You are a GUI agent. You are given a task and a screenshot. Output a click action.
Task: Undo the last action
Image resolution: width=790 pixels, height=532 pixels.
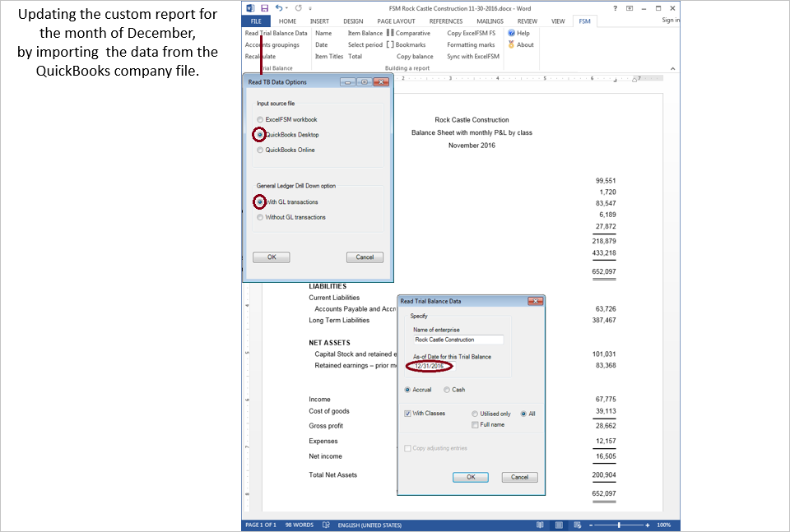[278, 8]
